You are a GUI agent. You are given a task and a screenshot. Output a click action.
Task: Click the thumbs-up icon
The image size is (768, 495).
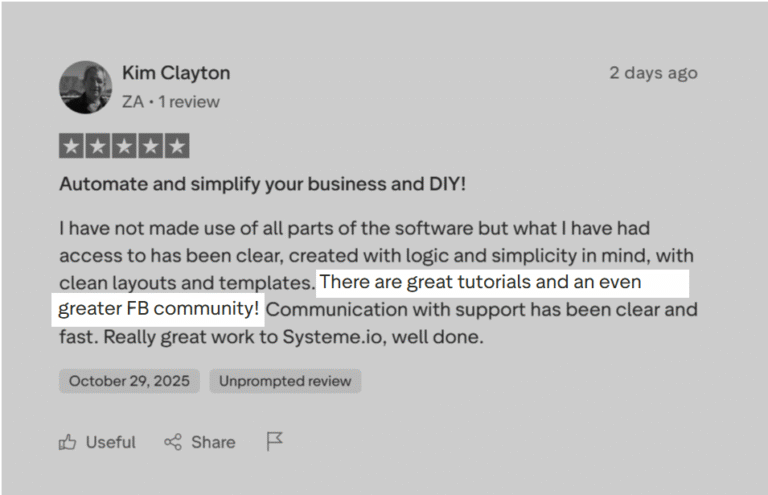tap(68, 442)
